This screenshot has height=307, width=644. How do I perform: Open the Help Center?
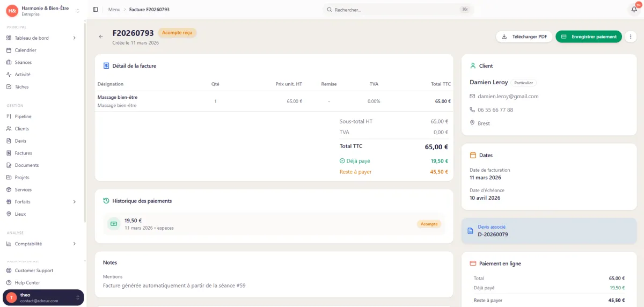point(27,283)
